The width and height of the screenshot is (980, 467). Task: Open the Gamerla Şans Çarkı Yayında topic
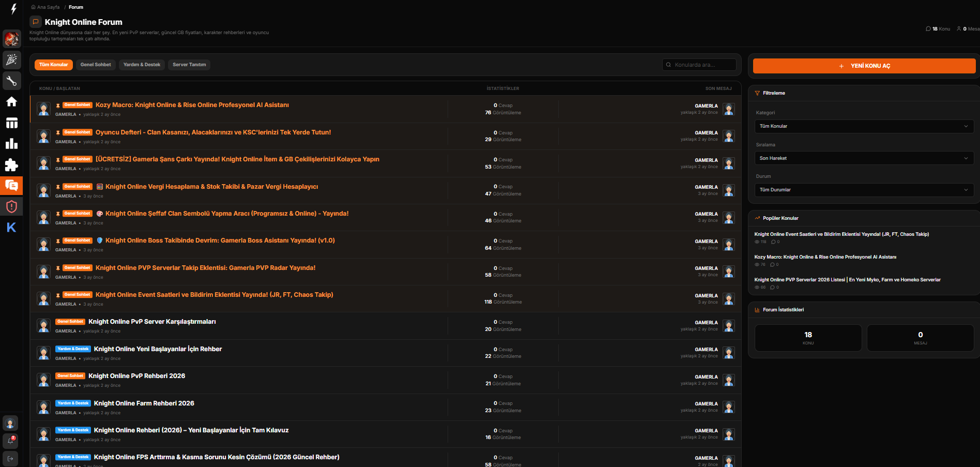click(237, 159)
